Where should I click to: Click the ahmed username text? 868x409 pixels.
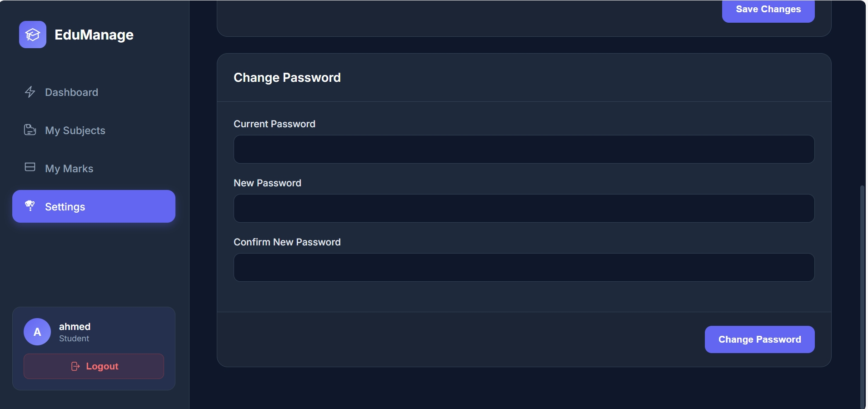[x=75, y=327]
